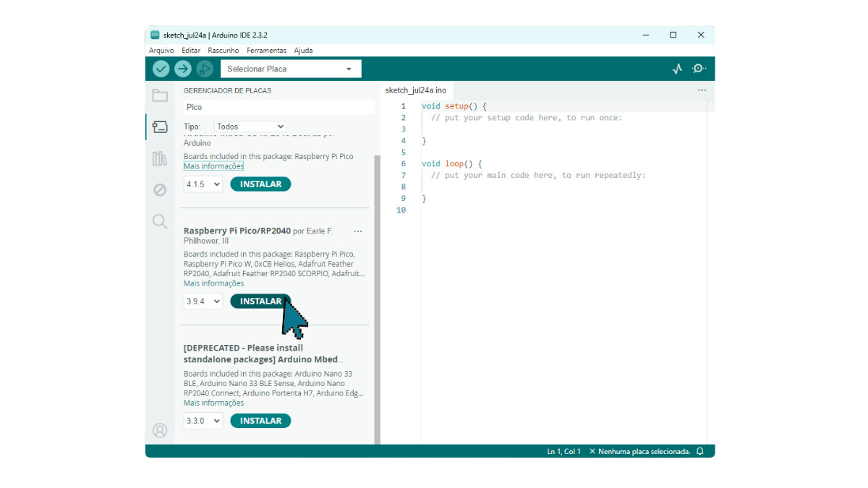Image resolution: width=868 pixels, height=488 pixels.
Task: Verify the sketch with the checkmark icon
Action: point(161,68)
